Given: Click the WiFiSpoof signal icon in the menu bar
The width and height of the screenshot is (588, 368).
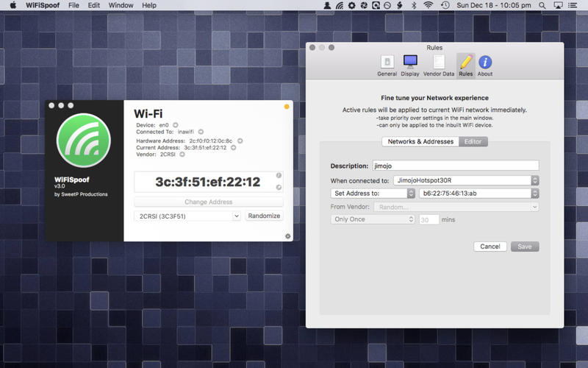Looking at the screenshot, I should tap(340, 5).
